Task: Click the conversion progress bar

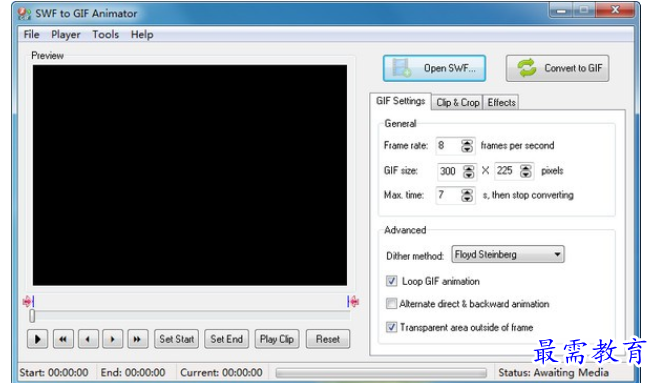Action: [x=381, y=373]
